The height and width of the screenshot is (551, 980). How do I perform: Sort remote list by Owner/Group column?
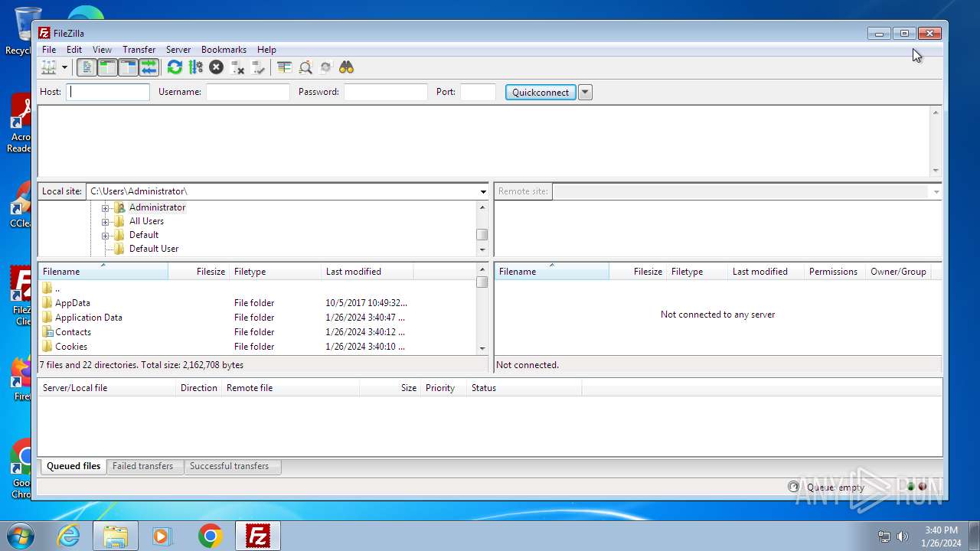pyautogui.click(x=898, y=272)
